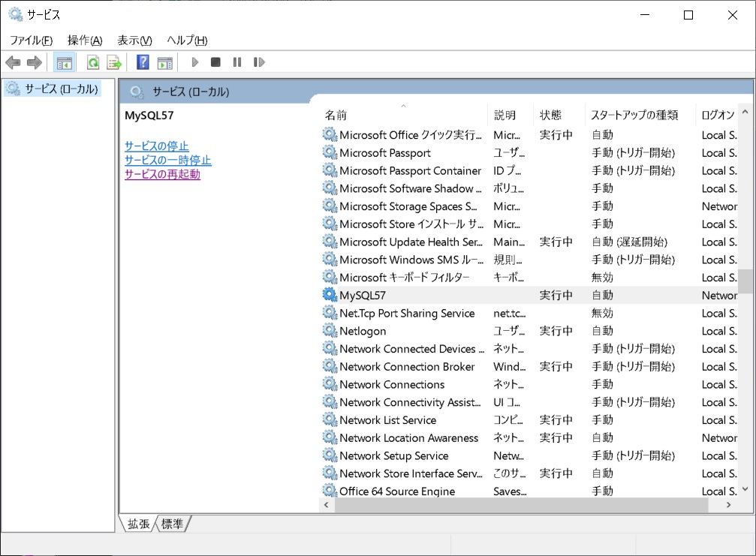Sort by the 状態 column header
756x556 pixels.
coord(559,115)
